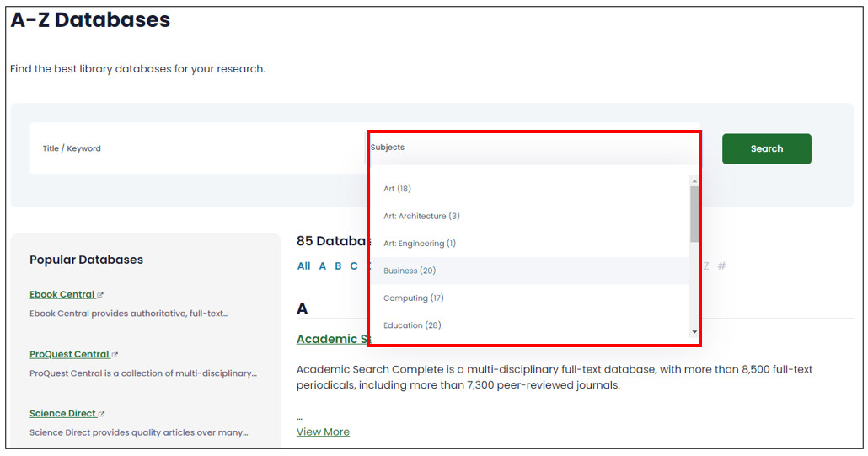Click View More under Academic Search Complete
Image resolution: width=868 pixels, height=456 pixels.
click(323, 432)
